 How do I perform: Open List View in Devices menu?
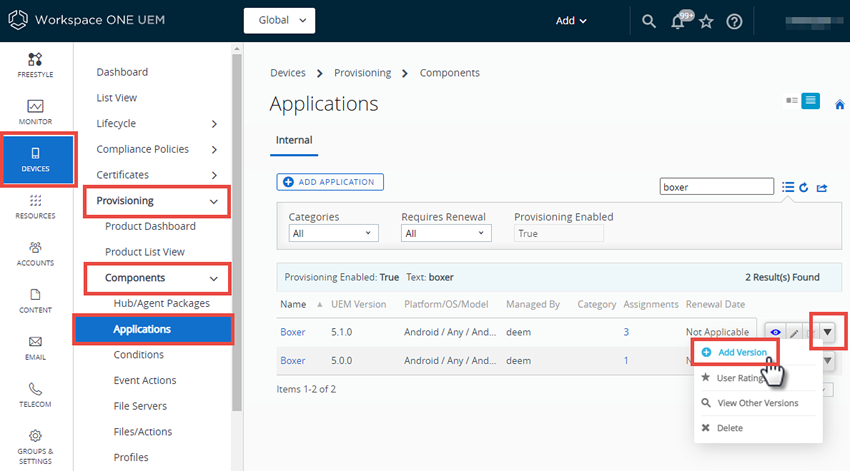point(117,98)
